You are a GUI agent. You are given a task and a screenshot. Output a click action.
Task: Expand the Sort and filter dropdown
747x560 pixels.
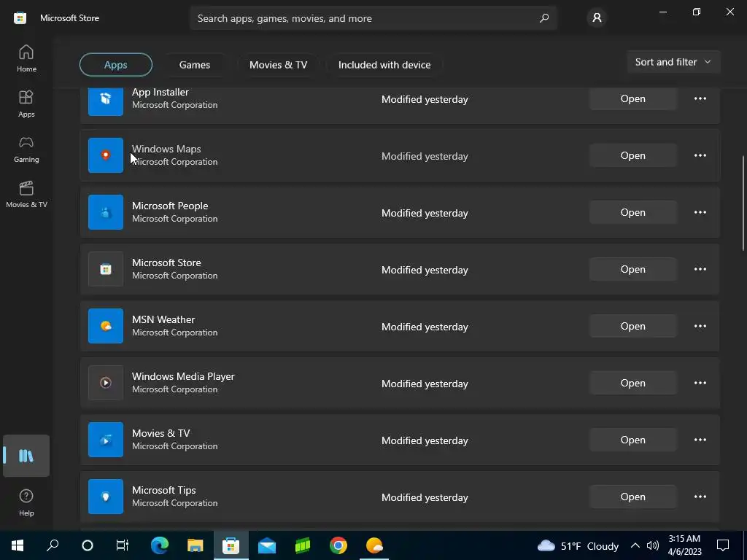(673, 62)
